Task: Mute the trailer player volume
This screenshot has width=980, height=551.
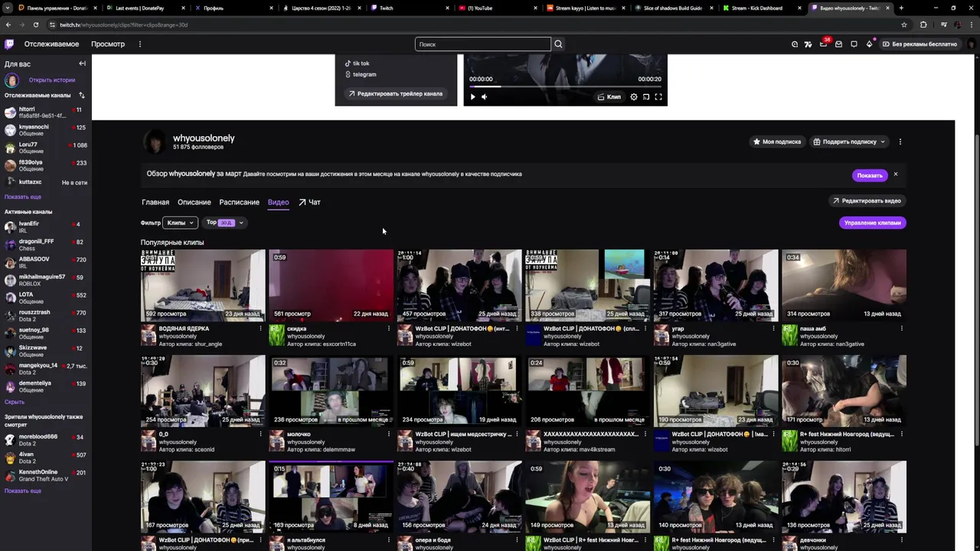Action: tap(484, 97)
